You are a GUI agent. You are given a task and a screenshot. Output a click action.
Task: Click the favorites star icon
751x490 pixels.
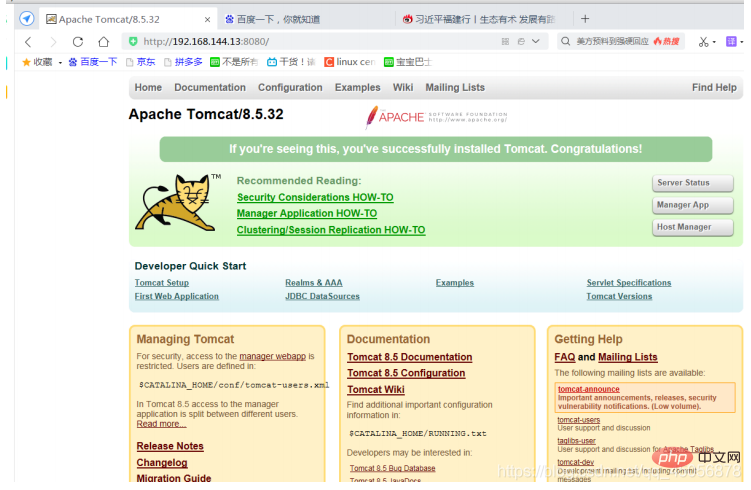click(26, 62)
